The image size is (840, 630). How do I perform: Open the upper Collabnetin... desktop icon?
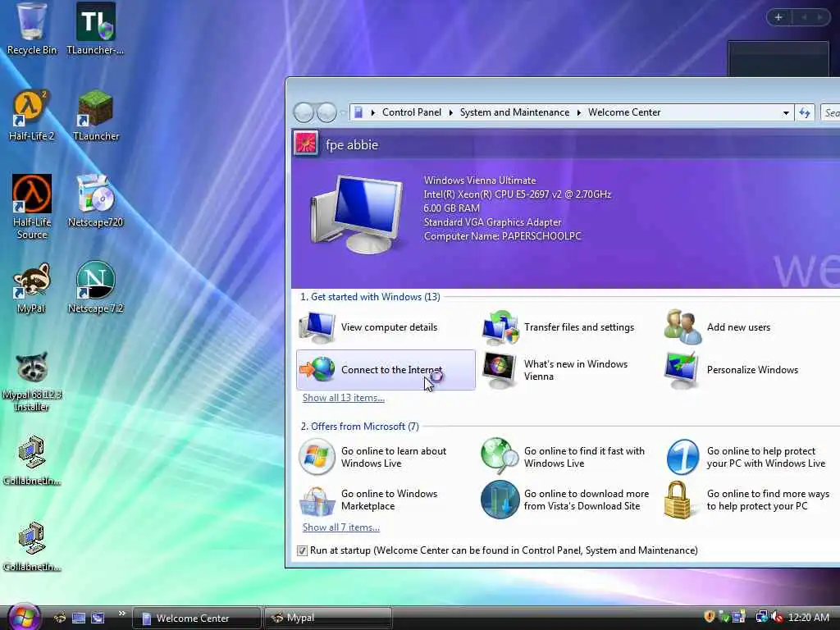tap(32, 460)
